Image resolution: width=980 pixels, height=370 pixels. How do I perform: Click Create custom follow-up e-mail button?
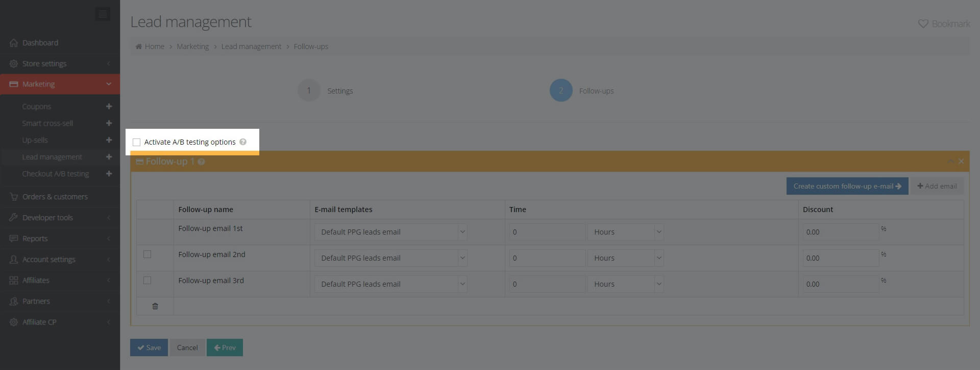[847, 186]
